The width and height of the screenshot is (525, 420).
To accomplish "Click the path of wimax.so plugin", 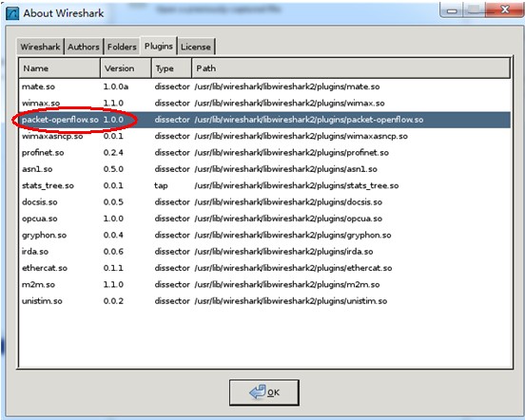I will click(x=290, y=103).
